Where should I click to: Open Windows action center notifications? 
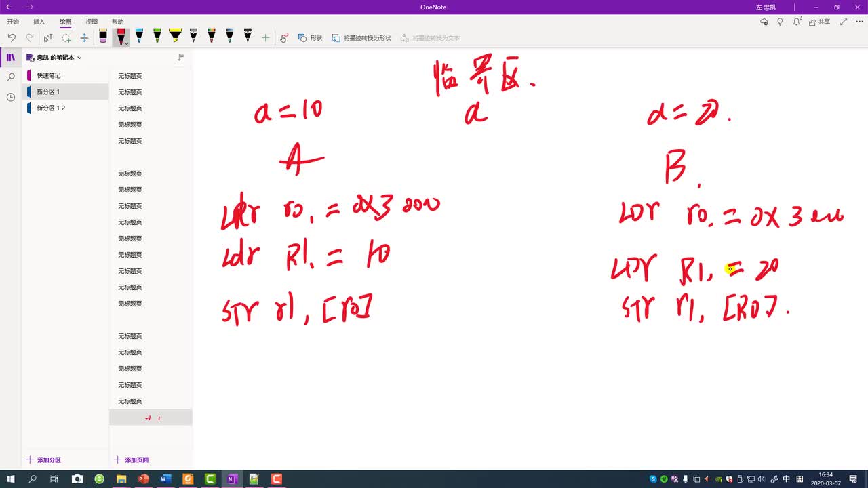[854, 479]
